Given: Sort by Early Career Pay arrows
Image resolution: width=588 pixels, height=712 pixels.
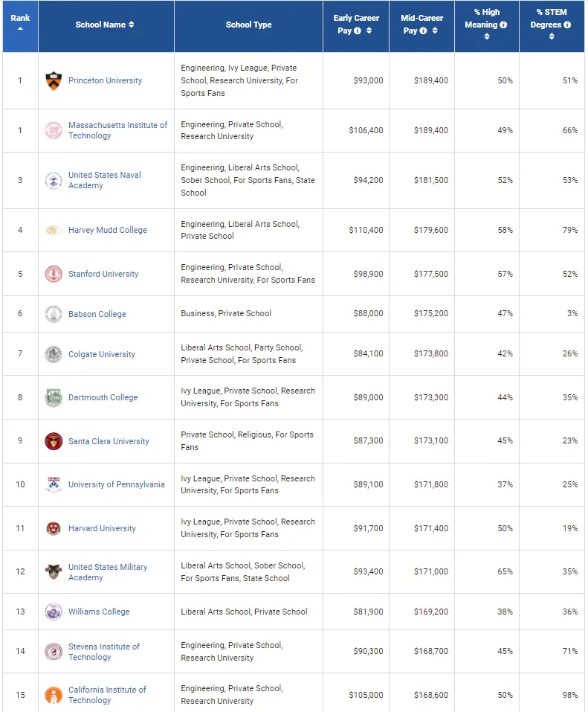Looking at the screenshot, I should (369, 31).
